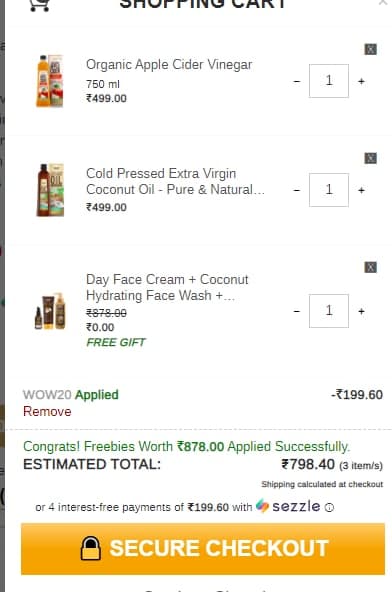Delete the free gift item using X icon

point(370,267)
